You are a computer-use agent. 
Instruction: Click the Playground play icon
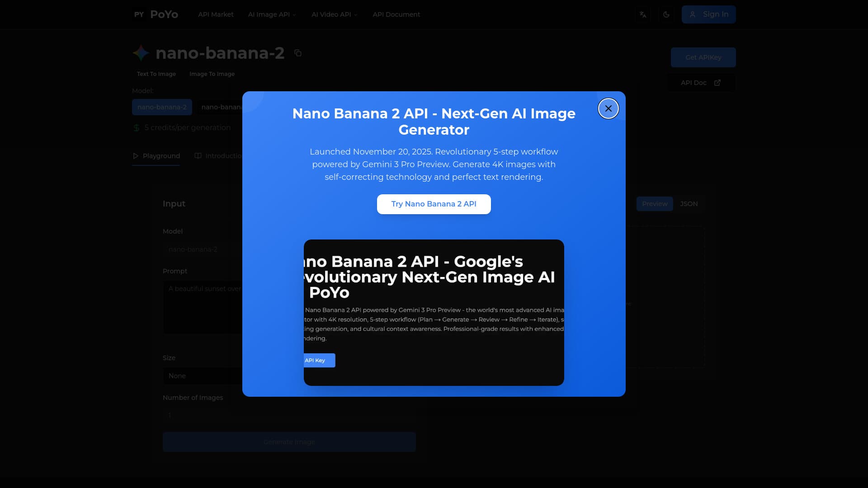pos(136,156)
